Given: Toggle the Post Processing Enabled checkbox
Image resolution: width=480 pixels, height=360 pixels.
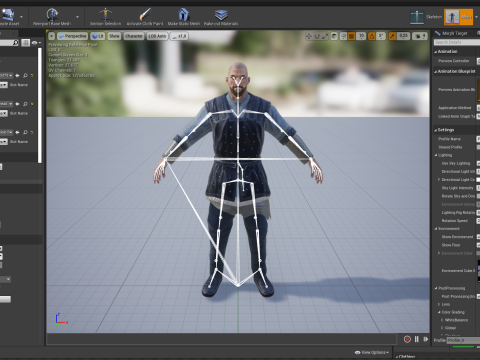Looking at the screenshot, I should (x=478, y=296).
